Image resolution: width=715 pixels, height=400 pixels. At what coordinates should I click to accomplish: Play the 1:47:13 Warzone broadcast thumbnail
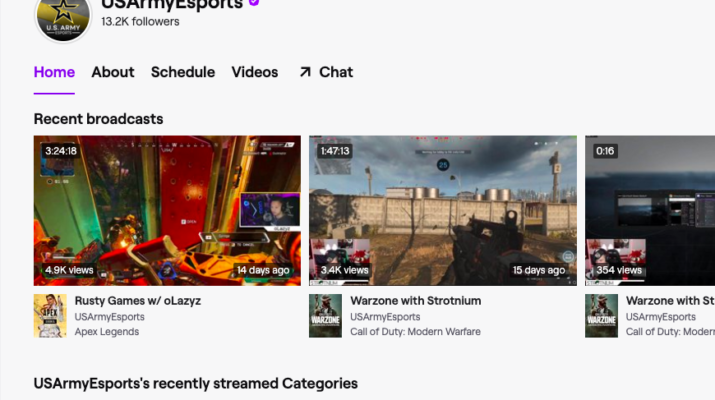(443, 210)
